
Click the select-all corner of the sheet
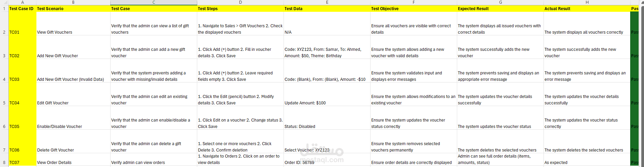point(4,2)
